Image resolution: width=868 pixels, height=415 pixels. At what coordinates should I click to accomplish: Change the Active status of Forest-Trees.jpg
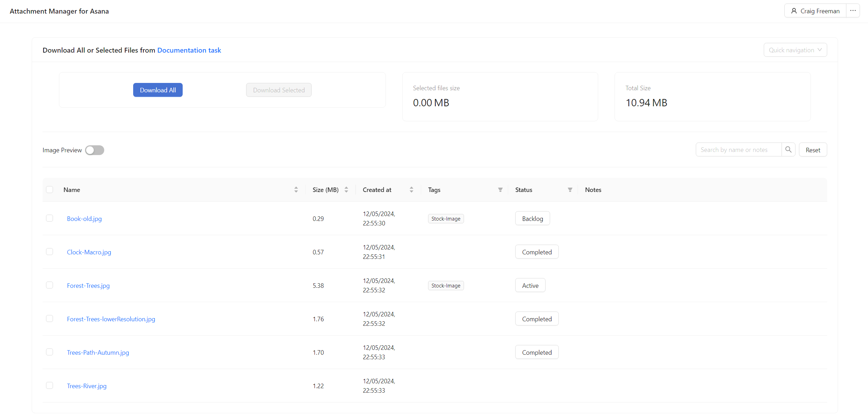tap(530, 285)
